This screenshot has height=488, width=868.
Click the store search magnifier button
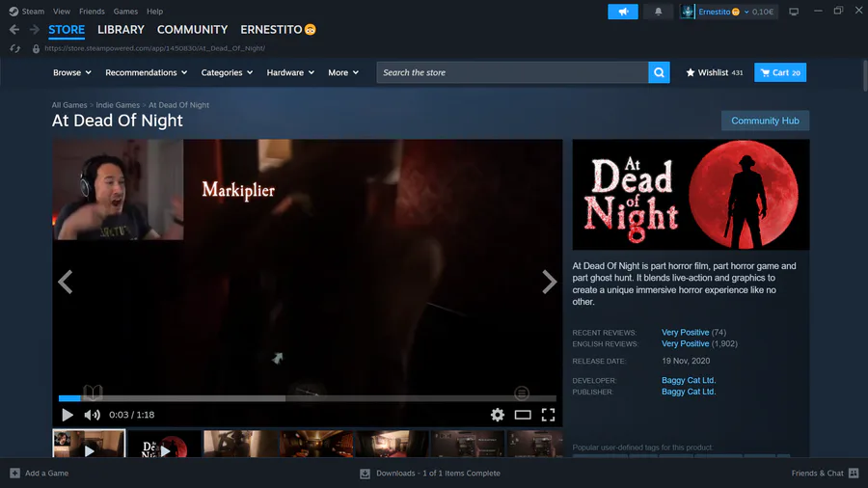tap(659, 72)
